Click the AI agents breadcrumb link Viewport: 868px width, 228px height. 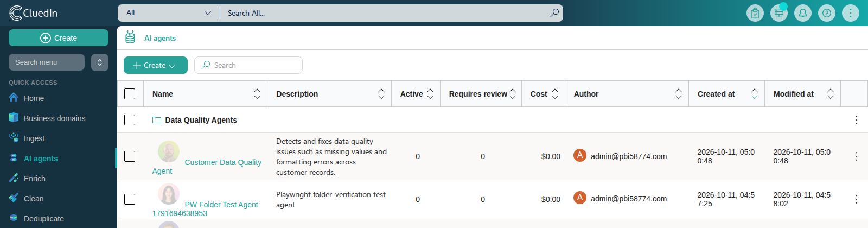pyautogui.click(x=160, y=38)
